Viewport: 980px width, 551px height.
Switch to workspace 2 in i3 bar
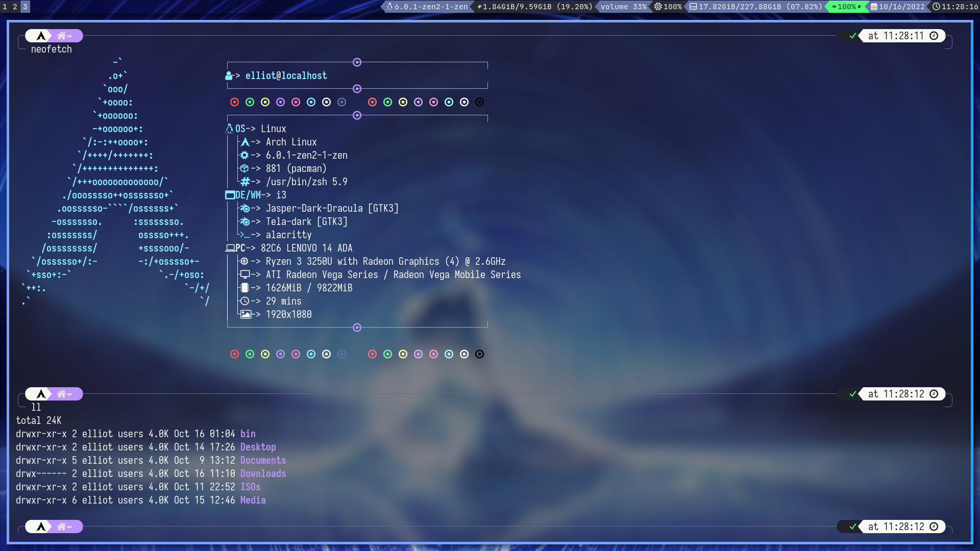click(15, 7)
